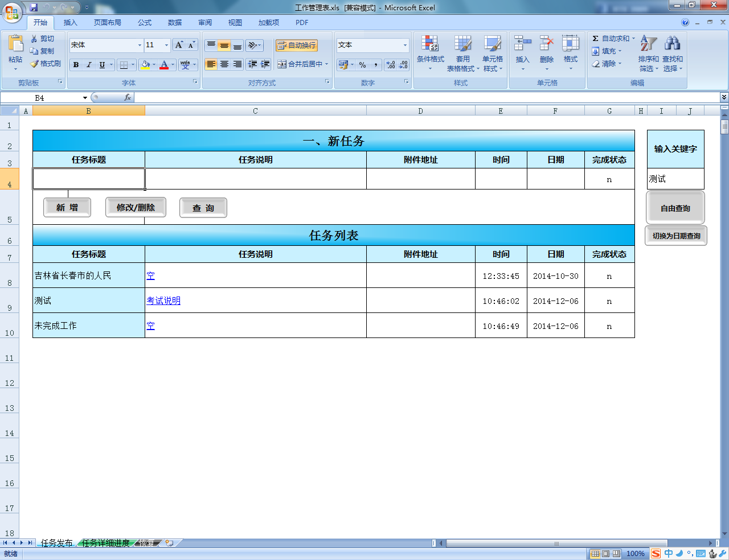Expand the formula bar
Viewport: 729px width, 560px height.
click(x=724, y=97)
